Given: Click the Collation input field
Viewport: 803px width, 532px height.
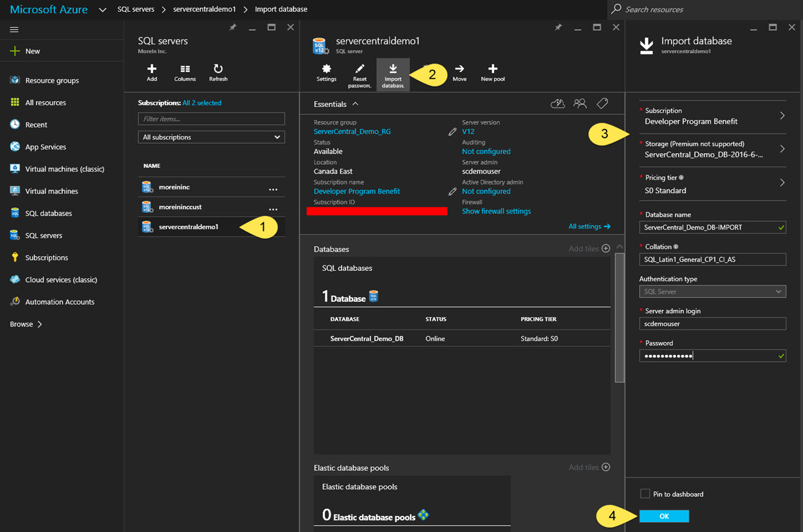Looking at the screenshot, I should pos(712,259).
